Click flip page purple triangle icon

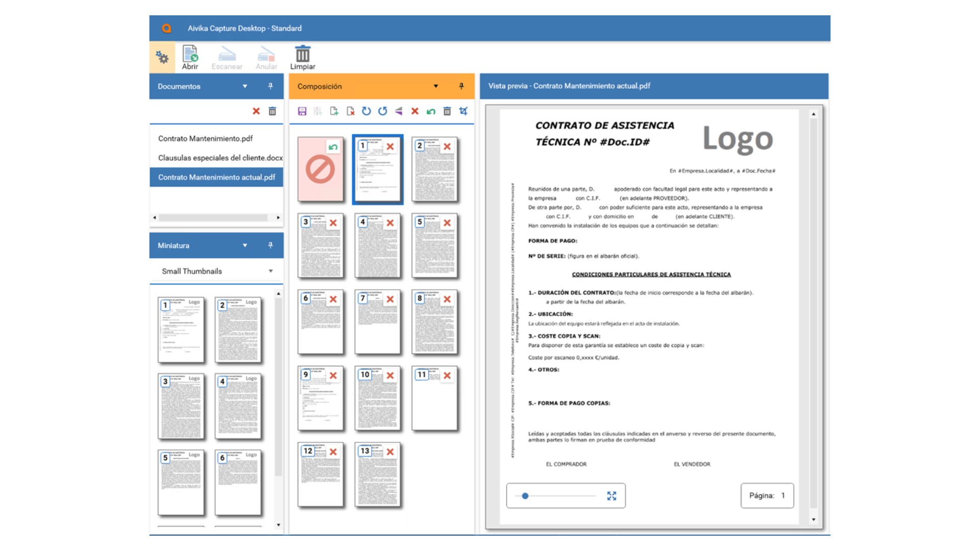399,111
